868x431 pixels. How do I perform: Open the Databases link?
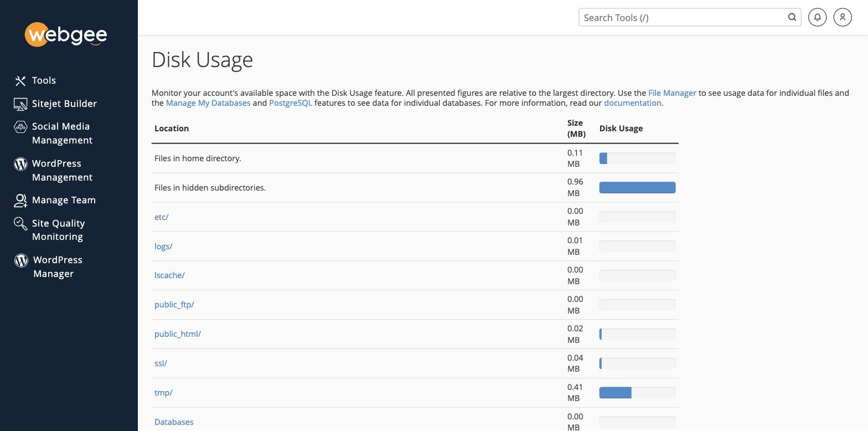point(174,422)
